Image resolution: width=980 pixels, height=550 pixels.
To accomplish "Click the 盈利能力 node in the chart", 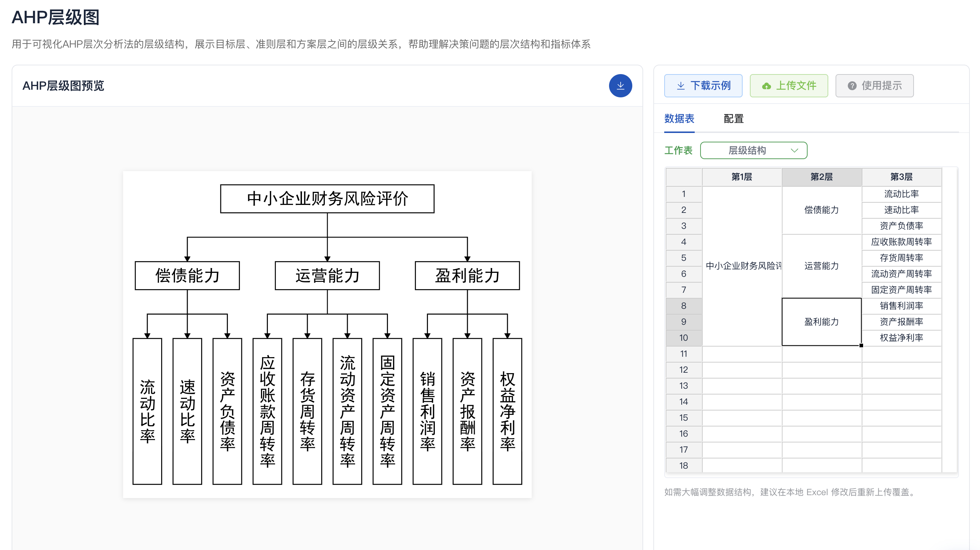I will coord(467,276).
